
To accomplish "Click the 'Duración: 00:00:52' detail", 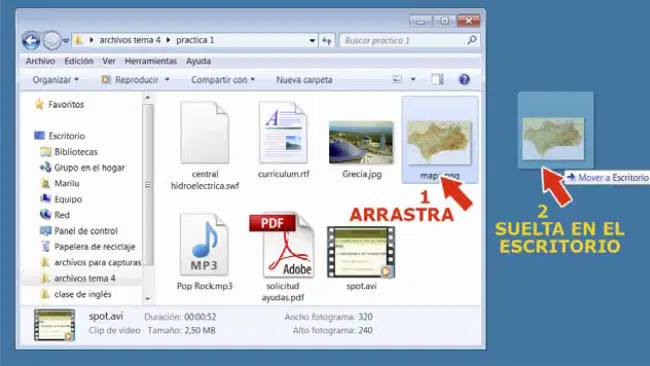I will point(180,317).
